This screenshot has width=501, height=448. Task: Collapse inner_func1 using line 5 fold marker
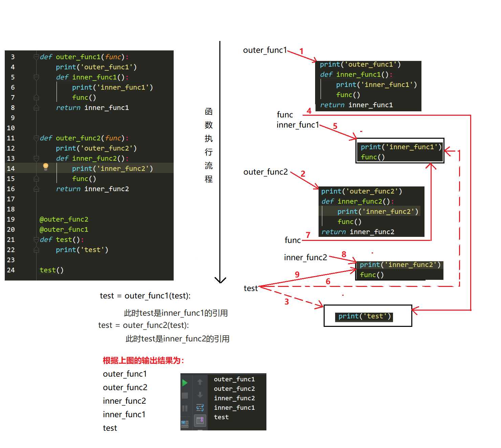pyautogui.click(x=36, y=77)
